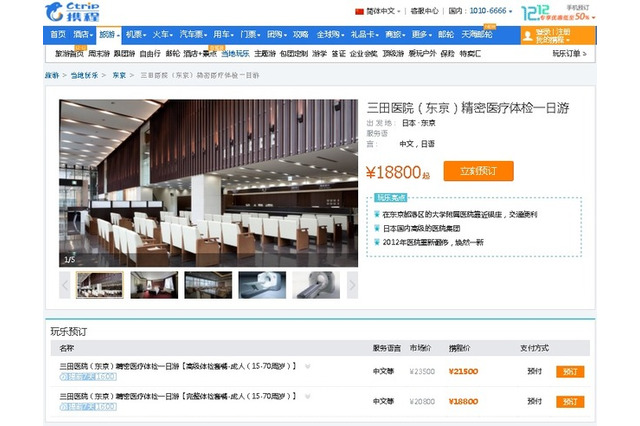Expand the 酒店 hotel menu
Viewport: 640px width, 426px height.
(83, 35)
